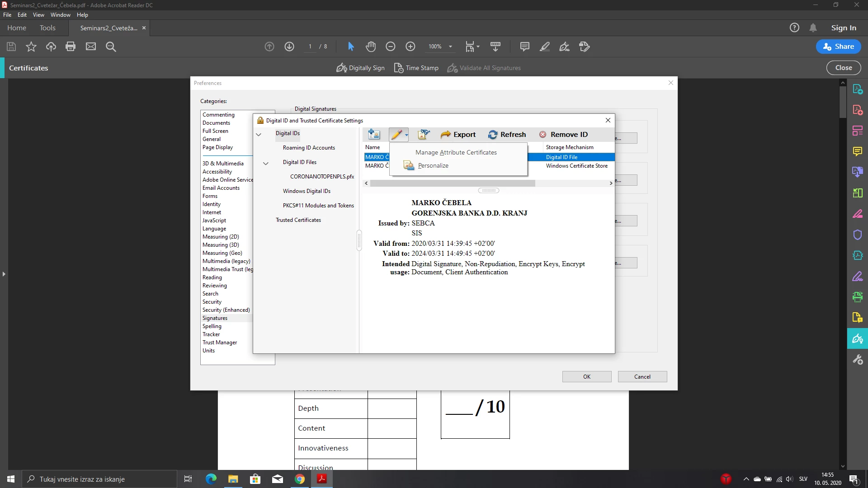Open the zoom level 100% dropdown
The width and height of the screenshot is (868, 488).
point(450,47)
